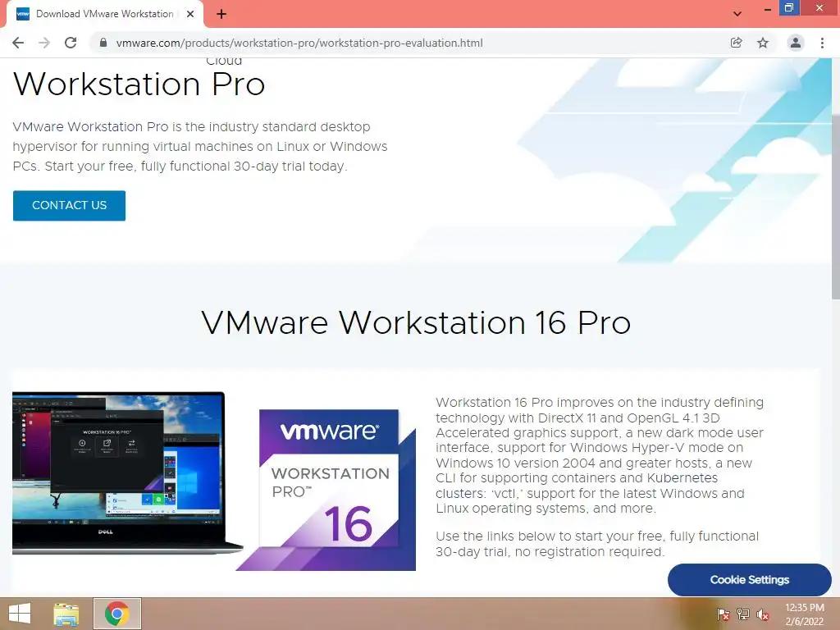This screenshot has height=630, width=840.
Task: Close the Download VMware Workstation tab
Action: click(x=190, y=14)
